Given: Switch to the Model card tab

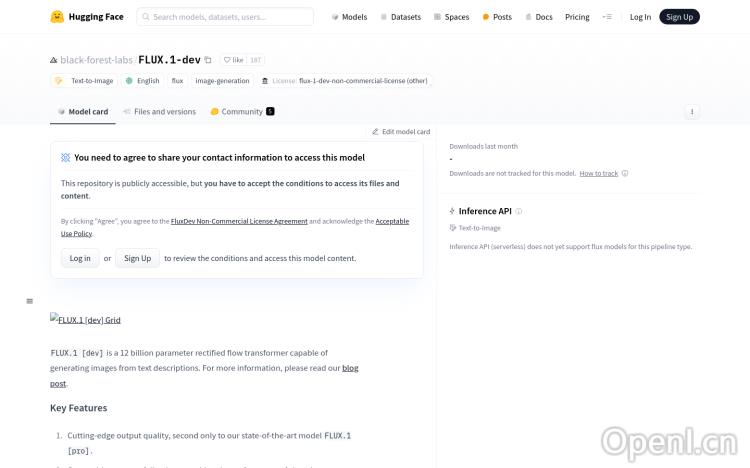Looking at the screenshot, I should coord(83,111).
